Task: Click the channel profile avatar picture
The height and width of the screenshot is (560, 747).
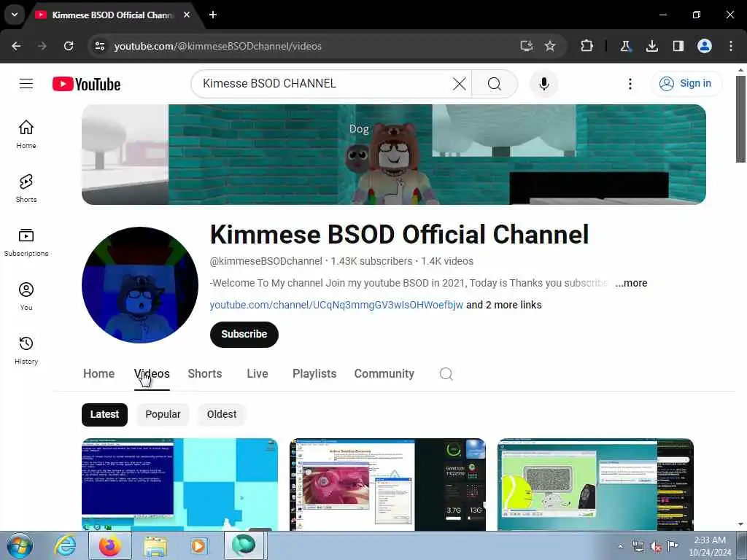Action: (x=140, y=285)
